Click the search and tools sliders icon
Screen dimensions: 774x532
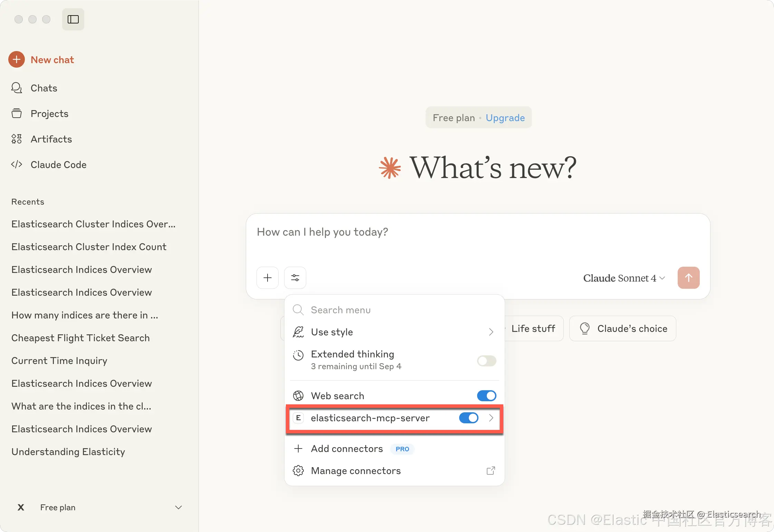click(295, 278)
